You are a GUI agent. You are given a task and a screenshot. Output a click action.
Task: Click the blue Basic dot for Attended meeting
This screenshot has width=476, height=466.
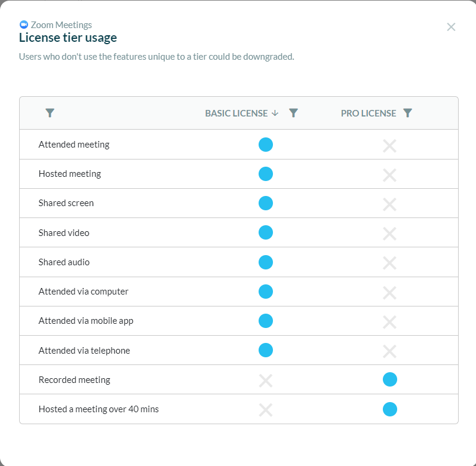pos(266,145)
